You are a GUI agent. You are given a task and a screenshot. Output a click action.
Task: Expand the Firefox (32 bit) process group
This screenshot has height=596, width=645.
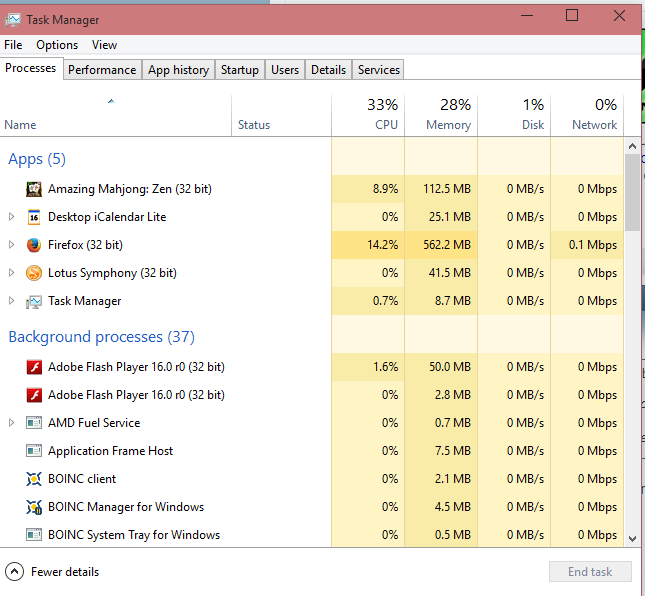tap(12, 245)
